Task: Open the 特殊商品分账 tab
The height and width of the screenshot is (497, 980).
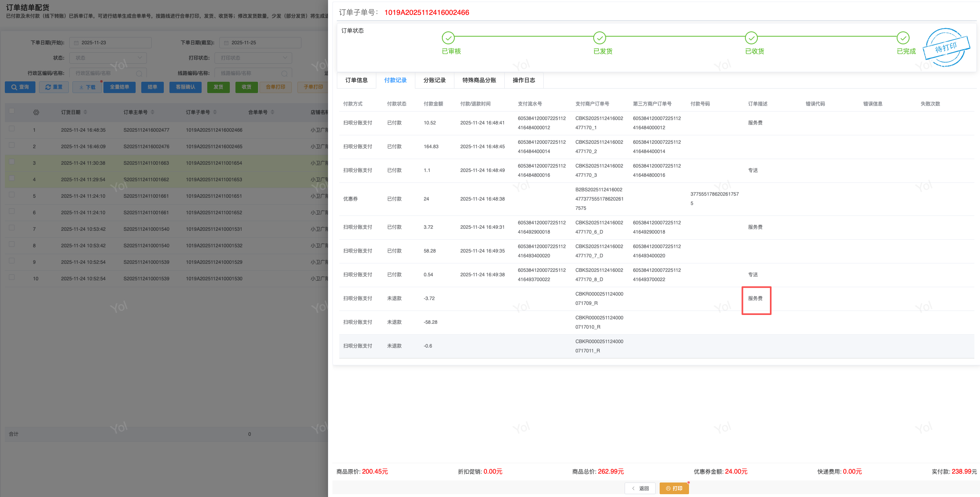Action: click(x=479, y=80)
